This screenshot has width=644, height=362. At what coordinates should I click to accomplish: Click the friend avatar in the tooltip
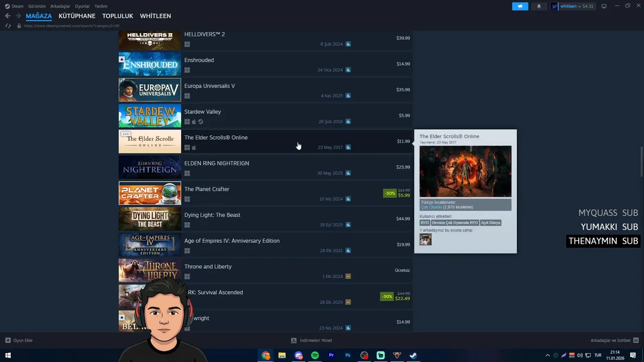426,239
